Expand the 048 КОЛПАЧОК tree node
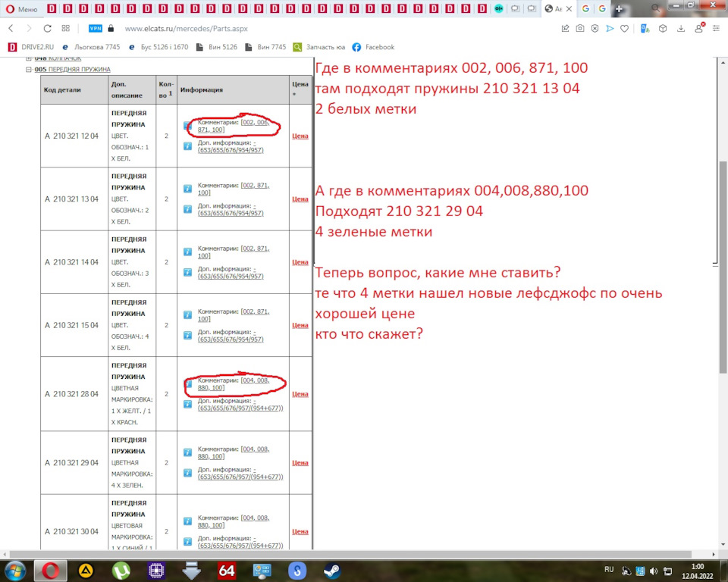 click(x=29, y=59)
